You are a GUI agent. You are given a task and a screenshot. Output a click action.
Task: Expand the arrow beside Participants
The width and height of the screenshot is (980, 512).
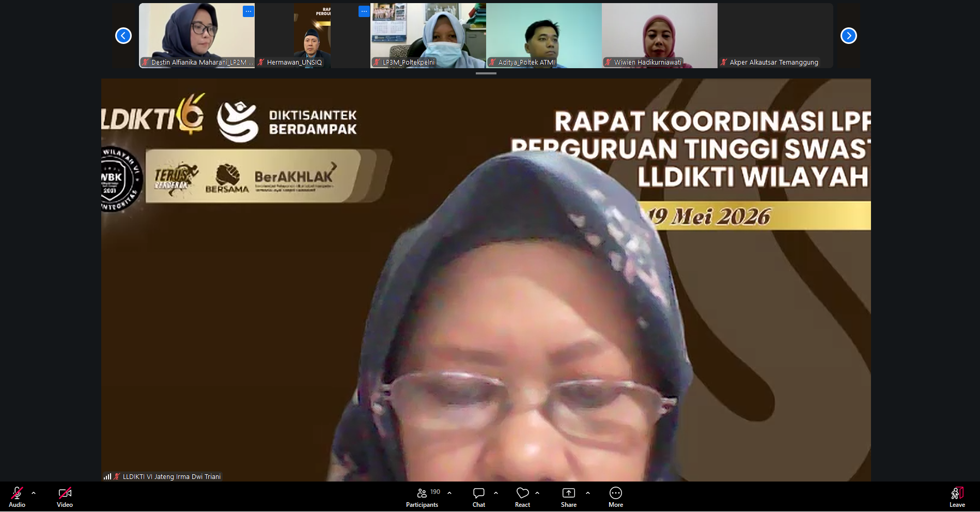(449, 493)
